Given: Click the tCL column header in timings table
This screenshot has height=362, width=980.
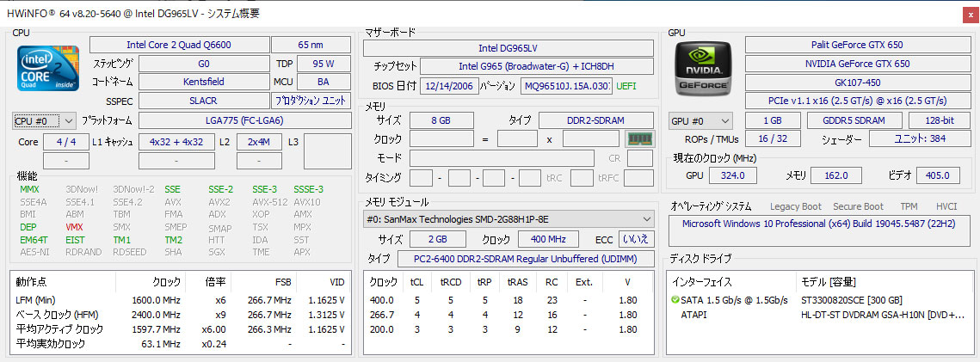Looking at the screenshot, I should click(x=417, y=282).
